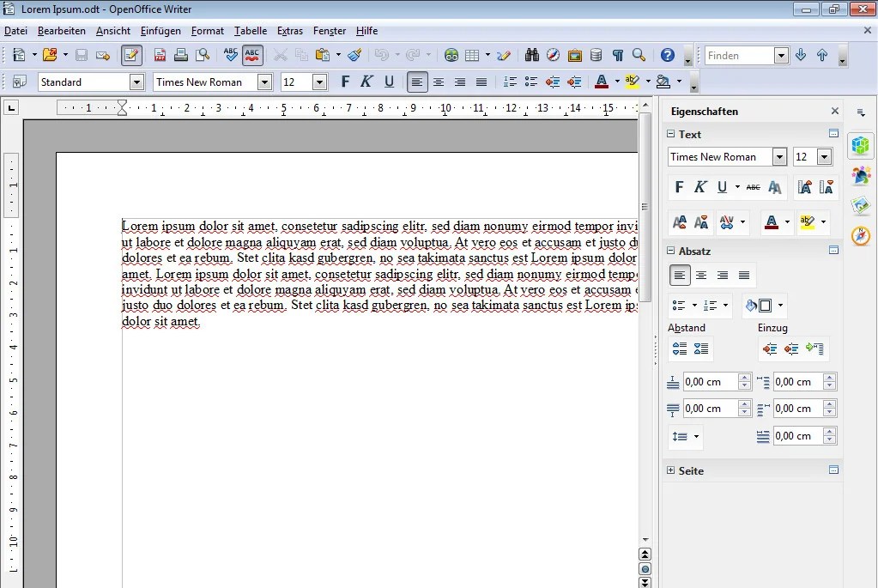Open the Format menu
Screen dimensions: 878x588
pos(207,31)
